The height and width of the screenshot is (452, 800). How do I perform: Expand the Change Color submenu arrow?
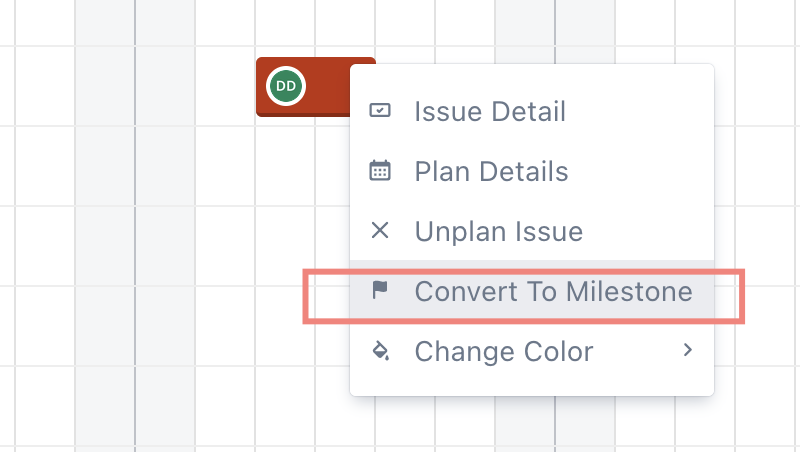pos(688,350)
